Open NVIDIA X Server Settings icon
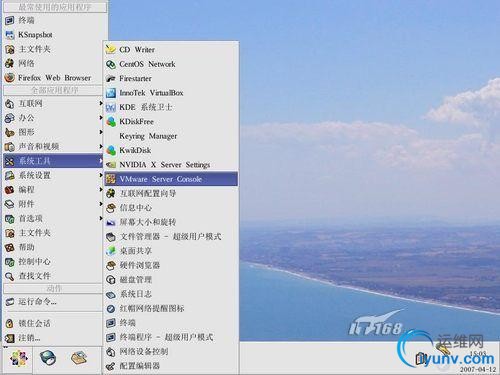The width and height of the screenshot is (500, 375). pyautogui.click(x=111, y=165)
